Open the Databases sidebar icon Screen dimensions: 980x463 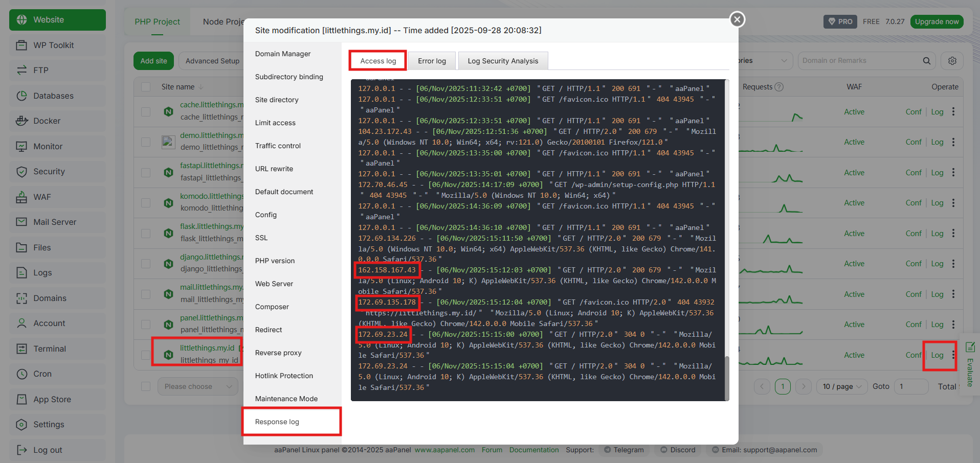21,96
